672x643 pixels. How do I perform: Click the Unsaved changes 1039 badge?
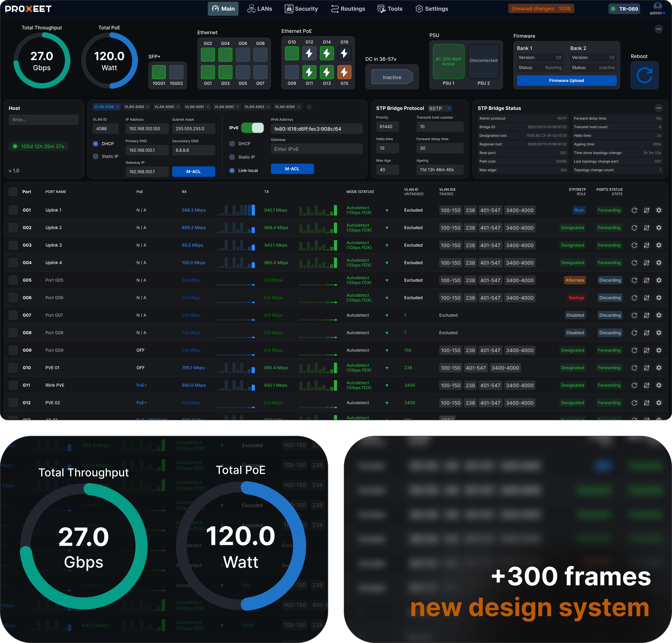pos(541,9)
